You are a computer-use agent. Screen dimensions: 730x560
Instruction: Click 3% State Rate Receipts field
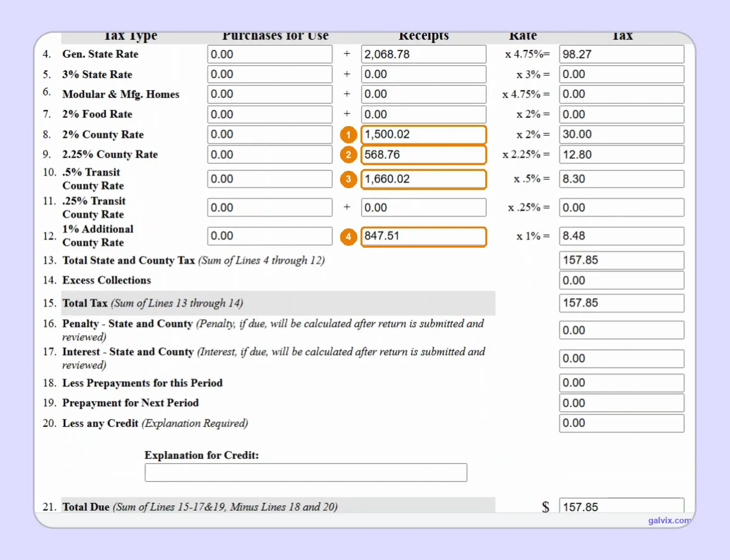click(424, 74)
